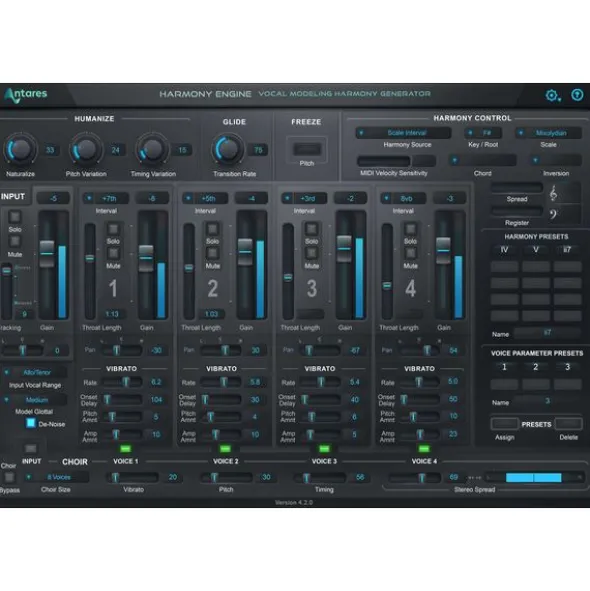Click the Voice Parameter Presets Name field

(547, 401)
